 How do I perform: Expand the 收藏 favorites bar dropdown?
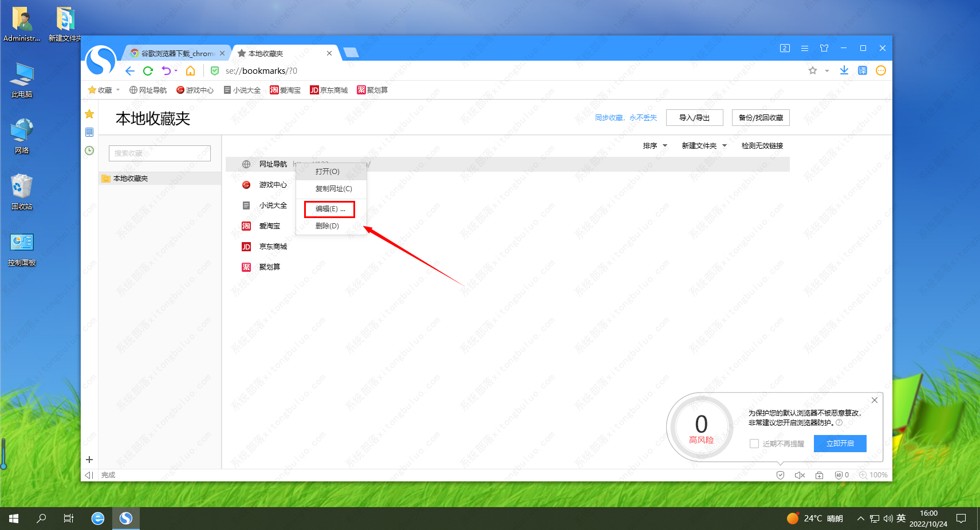pos(118,90)
